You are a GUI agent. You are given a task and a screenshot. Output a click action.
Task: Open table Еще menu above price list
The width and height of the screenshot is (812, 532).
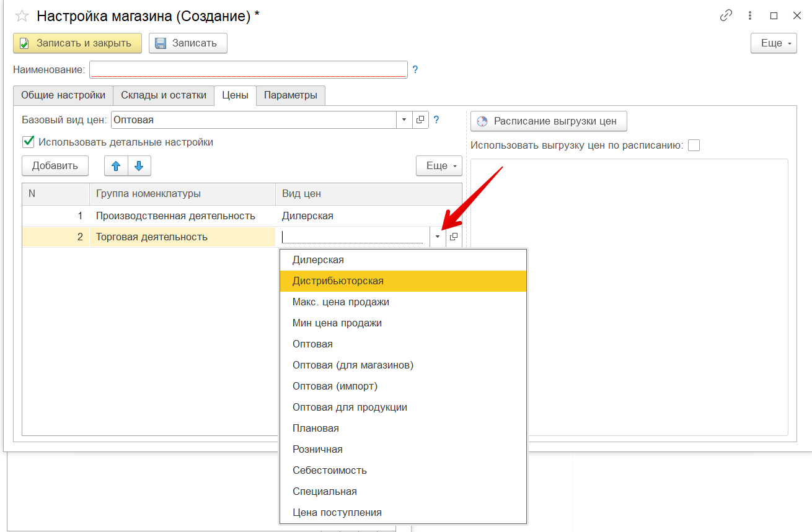(x=439, y=166)
